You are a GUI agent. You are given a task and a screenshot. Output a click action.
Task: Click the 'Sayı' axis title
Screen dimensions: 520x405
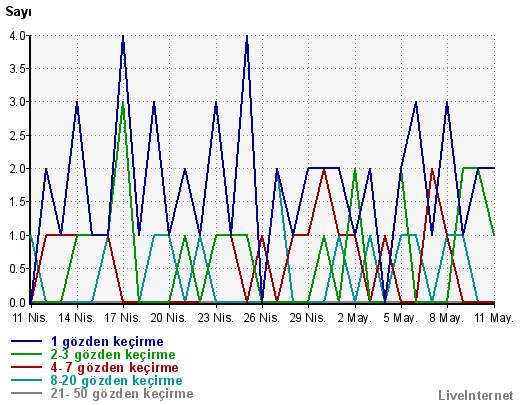tap(18, 12)
